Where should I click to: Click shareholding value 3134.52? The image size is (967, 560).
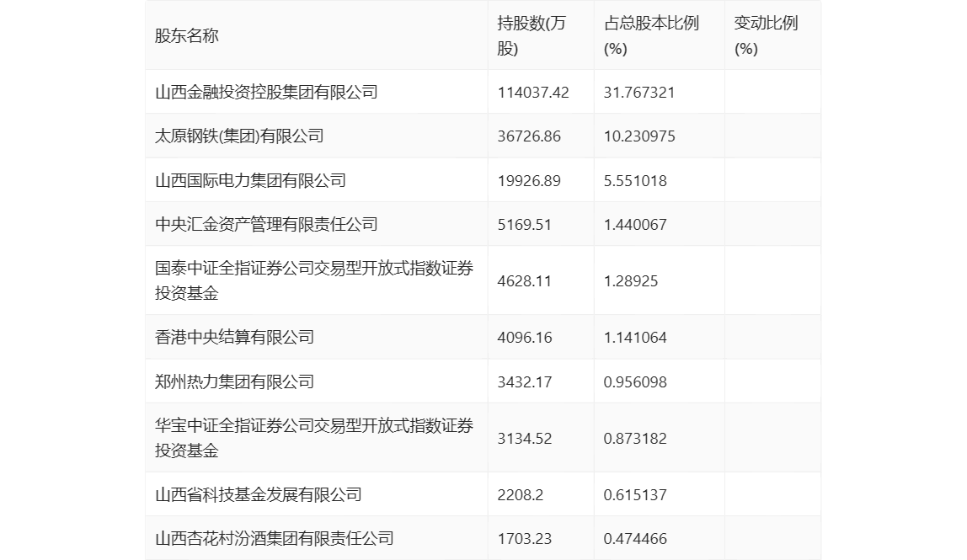525,439
